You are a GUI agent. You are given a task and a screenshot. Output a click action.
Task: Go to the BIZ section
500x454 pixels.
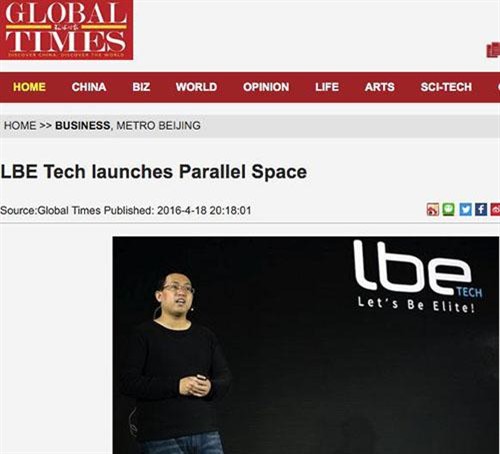point(141,87)
